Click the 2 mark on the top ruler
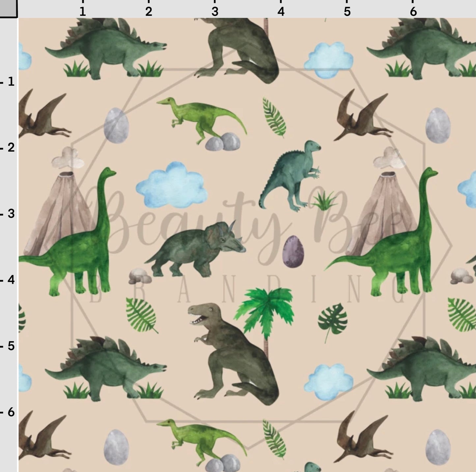The image size is (476, 472). pos(149,12)
